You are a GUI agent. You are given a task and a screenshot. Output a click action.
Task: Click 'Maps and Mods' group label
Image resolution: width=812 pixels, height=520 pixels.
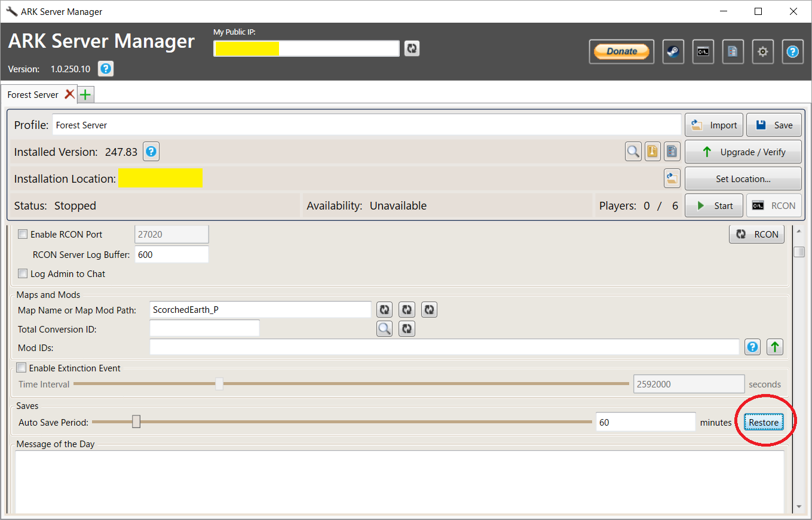[x=48, y=295]
